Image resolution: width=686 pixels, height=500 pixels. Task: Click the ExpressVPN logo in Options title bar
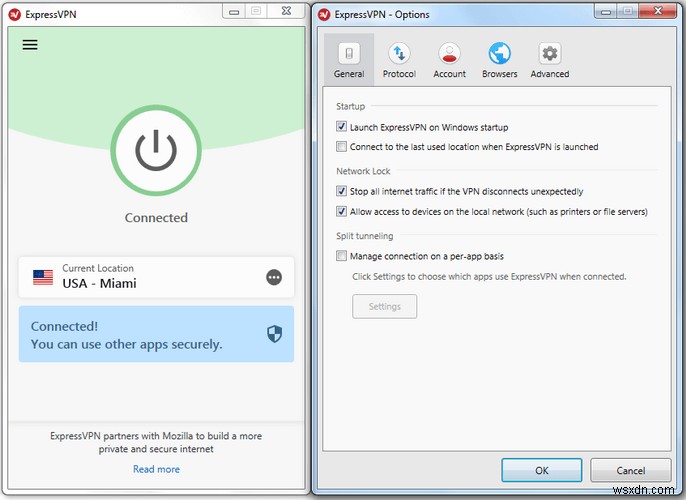324,14
